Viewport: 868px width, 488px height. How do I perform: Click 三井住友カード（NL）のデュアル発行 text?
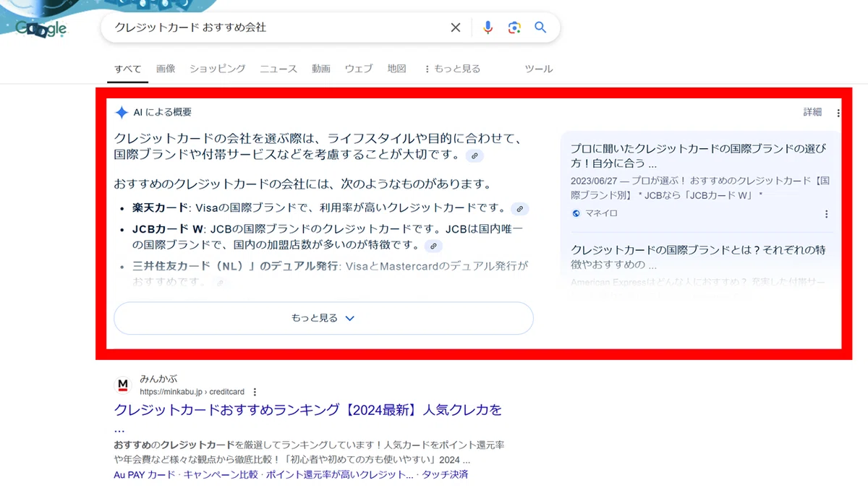[235, 265]
